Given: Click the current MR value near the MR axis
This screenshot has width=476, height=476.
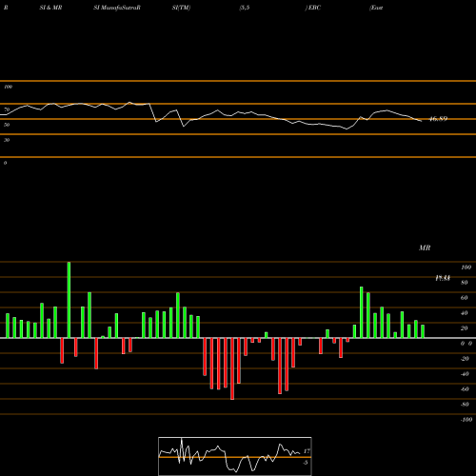Looking at the screenshot, I should (443, 278).
